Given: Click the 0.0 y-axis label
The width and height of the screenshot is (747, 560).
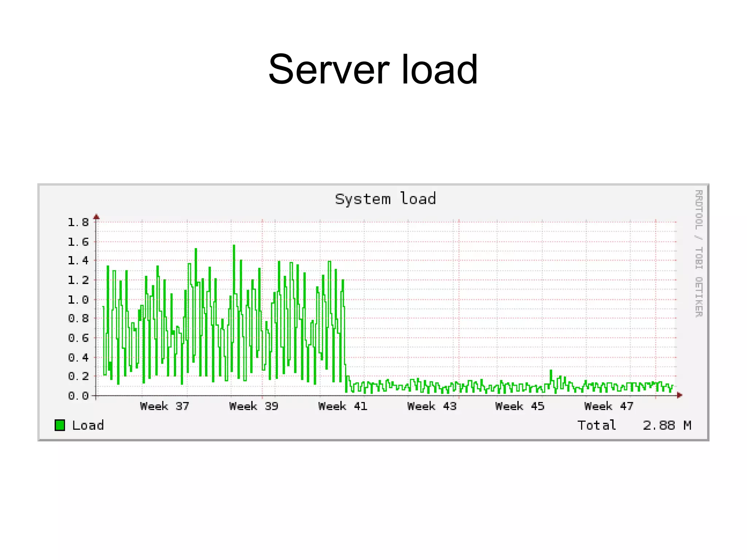Looking at the screenshot, I should click(x=78, y=396).
